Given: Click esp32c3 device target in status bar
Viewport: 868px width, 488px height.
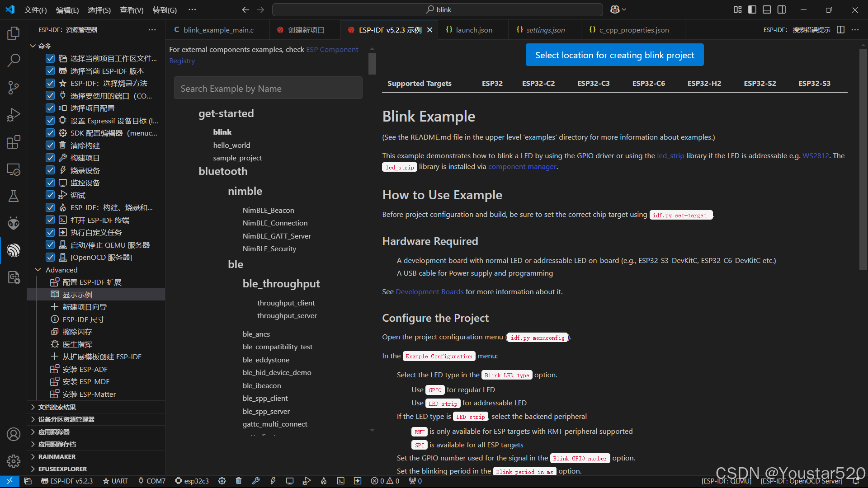Looking at the screenshot, I should pyautogui.click(x=192, y=481).
